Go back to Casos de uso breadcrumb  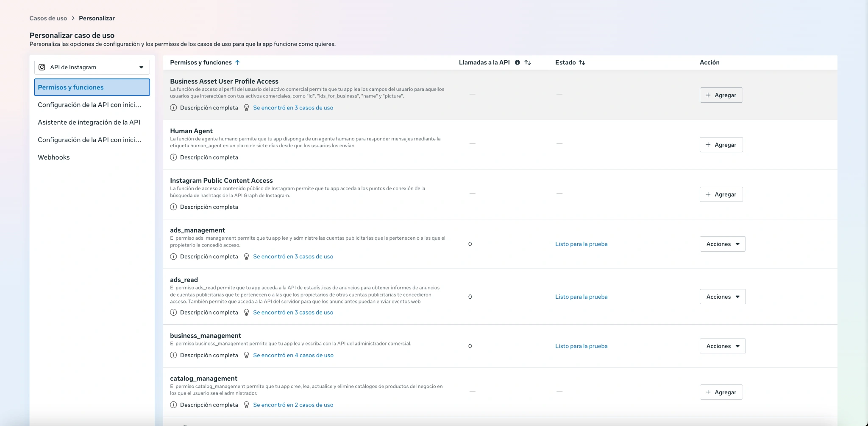pos(48,18)
